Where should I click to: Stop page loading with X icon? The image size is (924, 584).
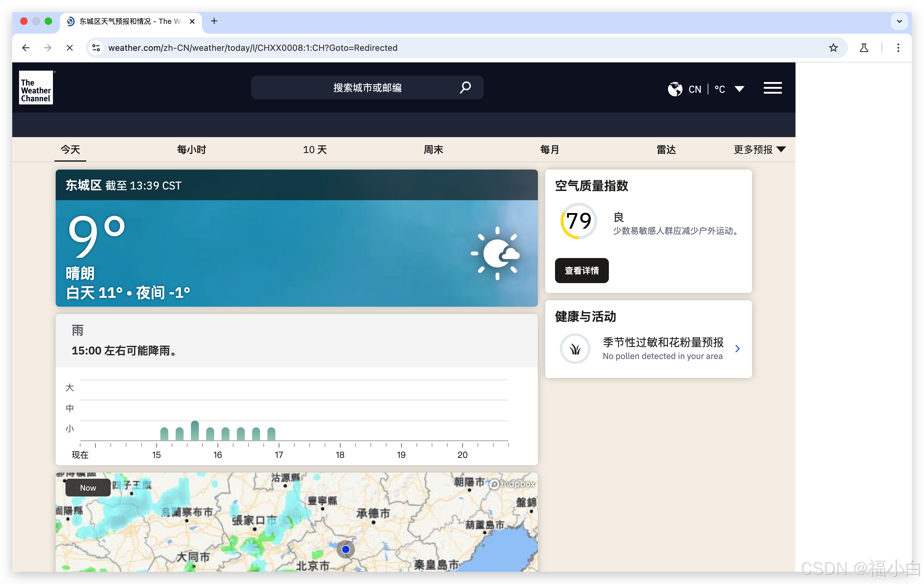pos(69,48)
